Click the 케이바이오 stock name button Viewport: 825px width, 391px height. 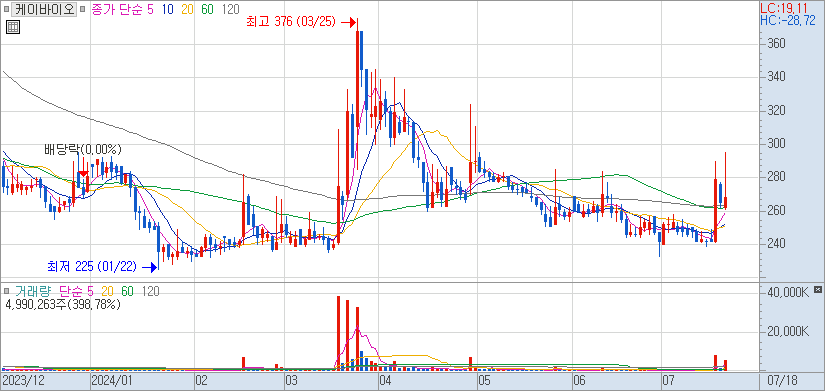click(x=45, y=9)
